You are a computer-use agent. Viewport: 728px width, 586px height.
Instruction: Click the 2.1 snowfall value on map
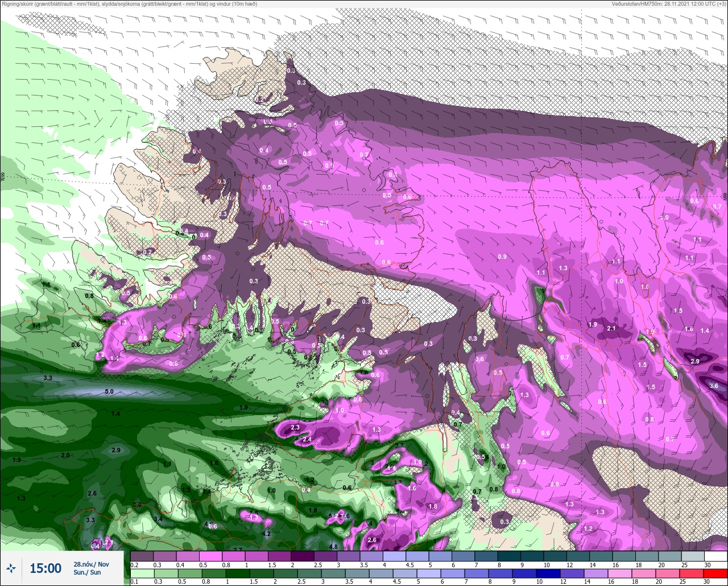[x=611, y=328]
